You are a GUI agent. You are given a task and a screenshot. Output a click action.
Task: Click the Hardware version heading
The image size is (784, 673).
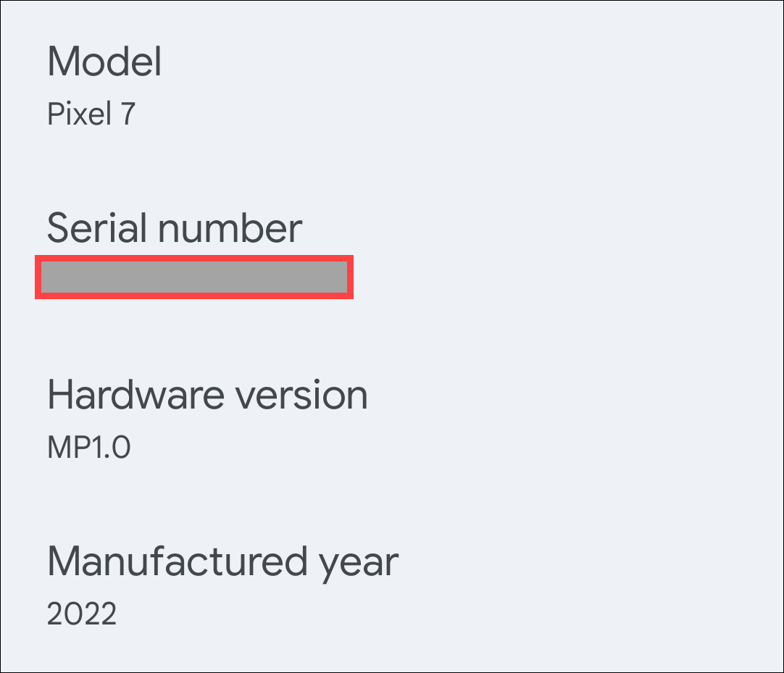(x=208, y=394)
